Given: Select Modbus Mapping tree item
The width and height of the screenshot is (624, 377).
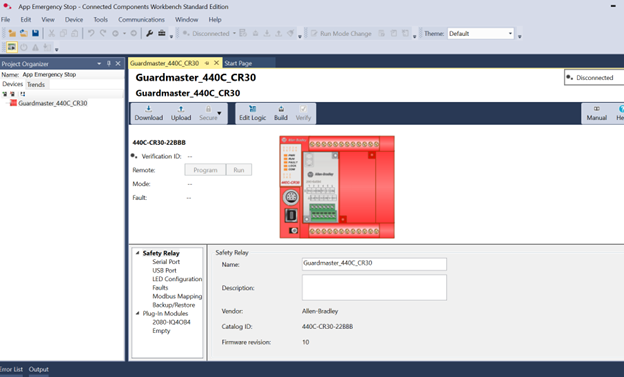Looking at the screenshot, I should coord(177,296).
